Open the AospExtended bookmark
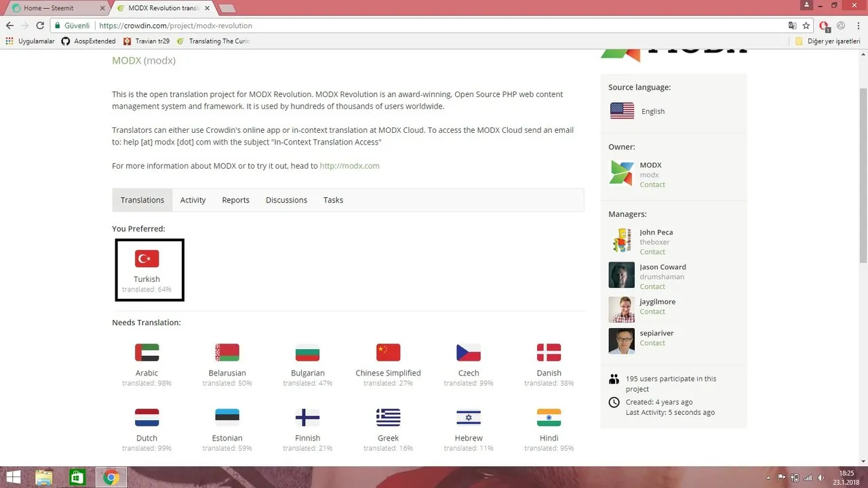 tap(89, 41)
